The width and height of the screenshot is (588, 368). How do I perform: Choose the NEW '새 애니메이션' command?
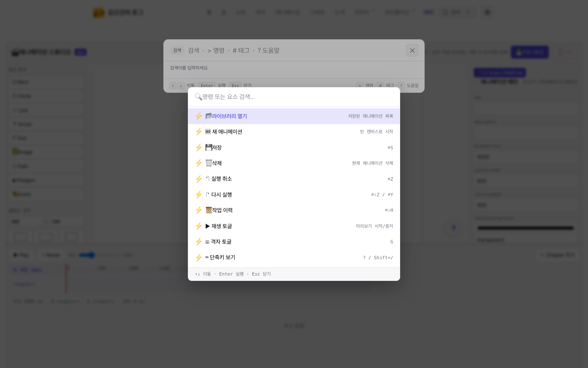click(294, 132)
